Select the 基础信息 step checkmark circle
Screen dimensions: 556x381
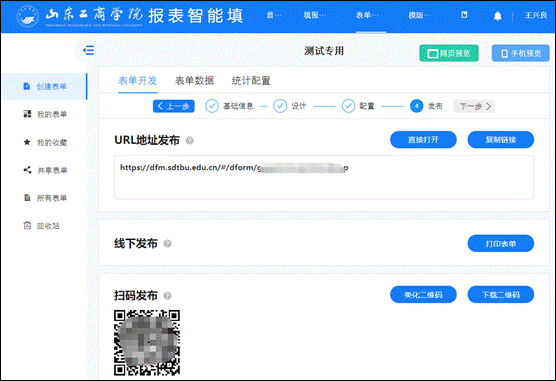(212, 106)
